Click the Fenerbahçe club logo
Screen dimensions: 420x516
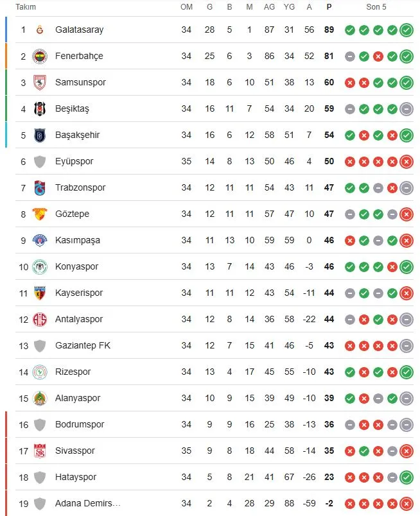tap(40, 56)
